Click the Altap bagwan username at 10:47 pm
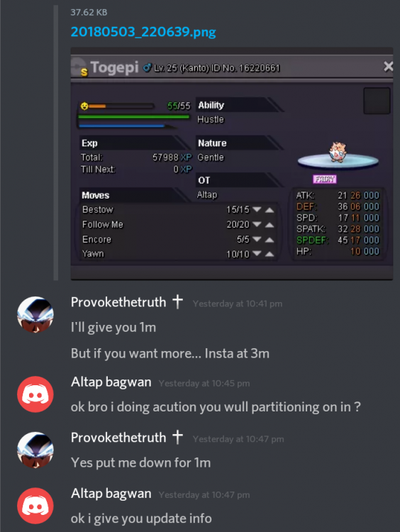 pyautogui.click(x=111, y=493)
